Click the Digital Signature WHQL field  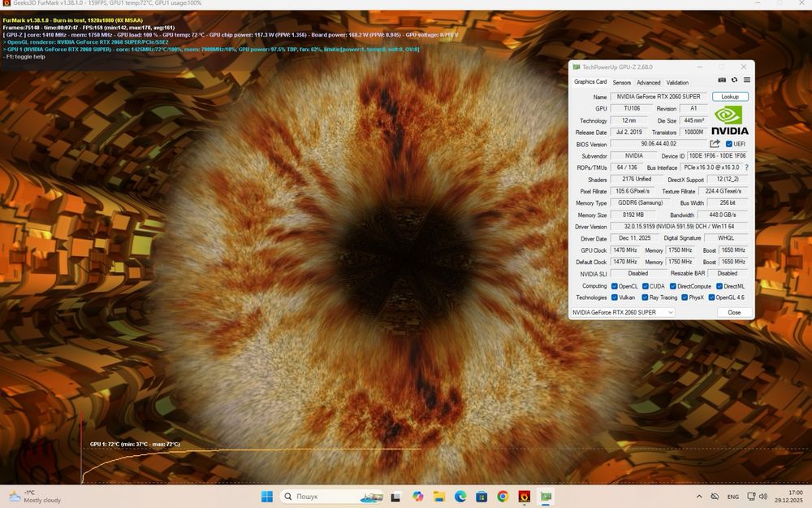click(726, 238)
